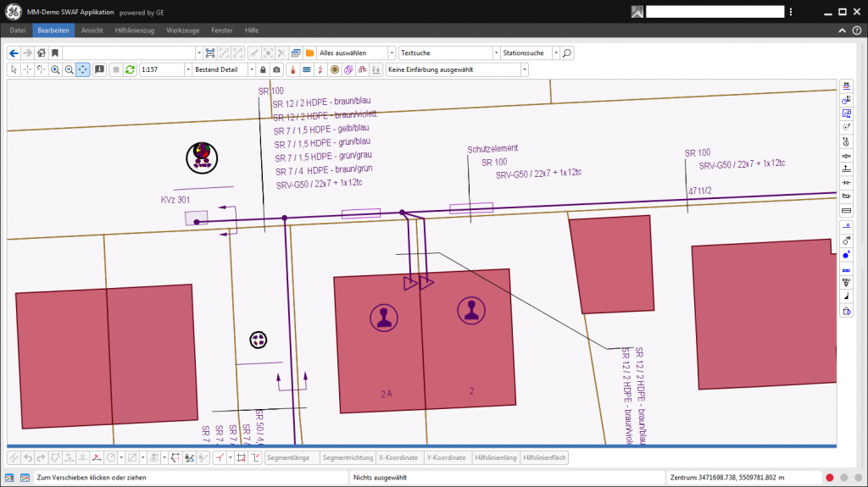This screenshot has width=868, height=487.
Task: Click the home view icon
Action: click(41, 53)
